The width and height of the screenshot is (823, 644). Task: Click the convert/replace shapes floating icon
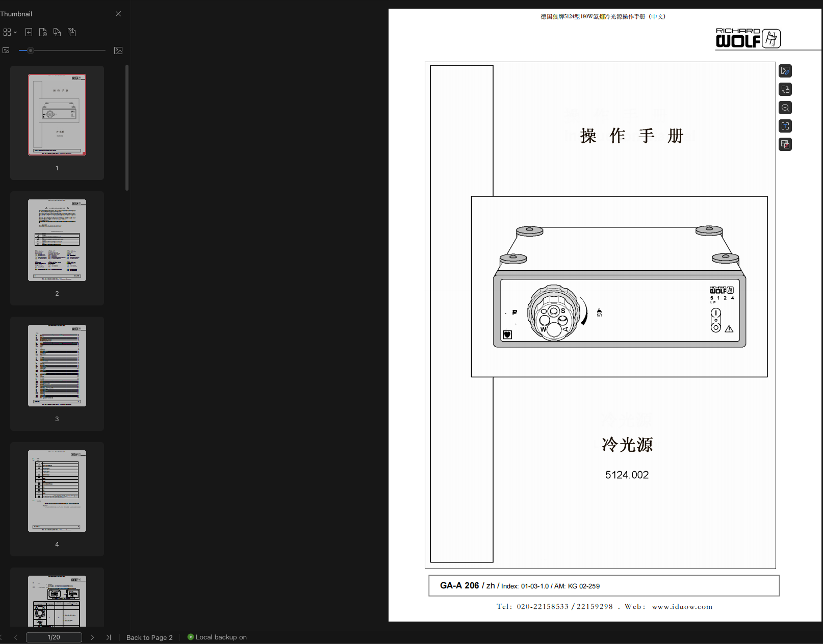tap(785, 89)
